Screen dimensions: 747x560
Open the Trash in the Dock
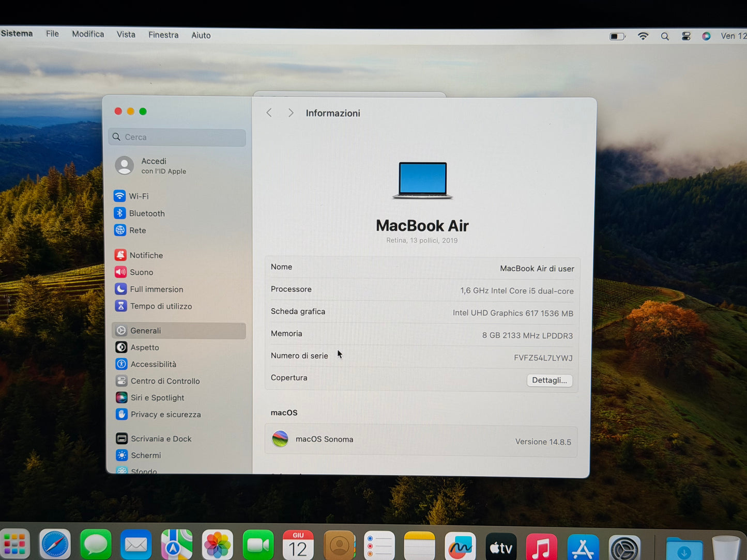point(726,548)
